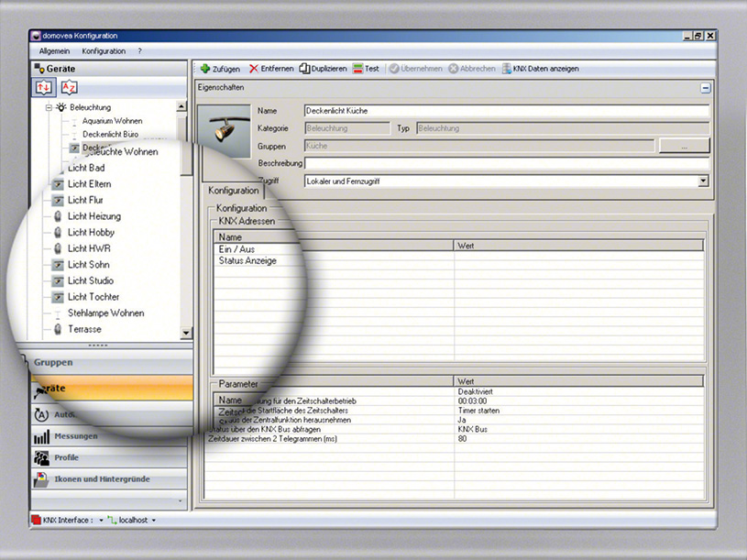747x560 pixels.
Task: Click inside the Beschreibung input field
Action: (458, 163)
